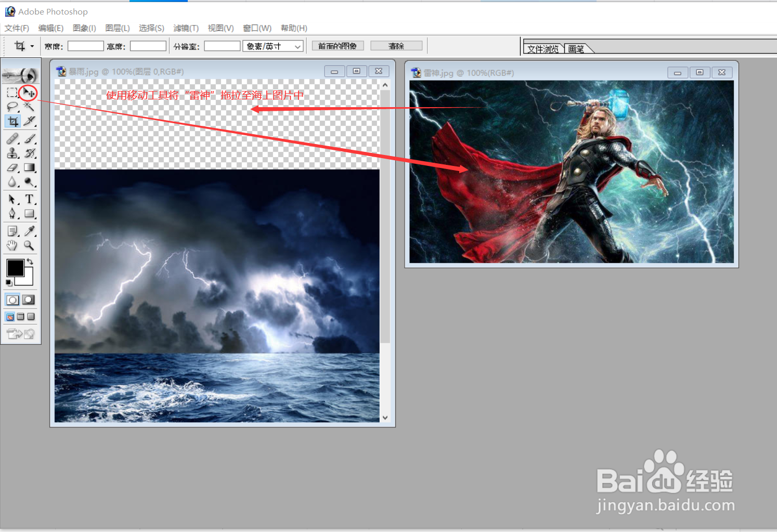The height and width of the screenshot is (532, 777).
Task: Open foreground color picker (black swatch)
Action: (15, 268)
